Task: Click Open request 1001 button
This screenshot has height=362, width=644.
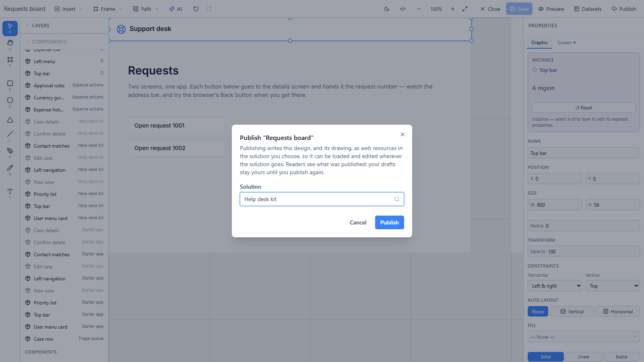Action: tap(176, 125)
